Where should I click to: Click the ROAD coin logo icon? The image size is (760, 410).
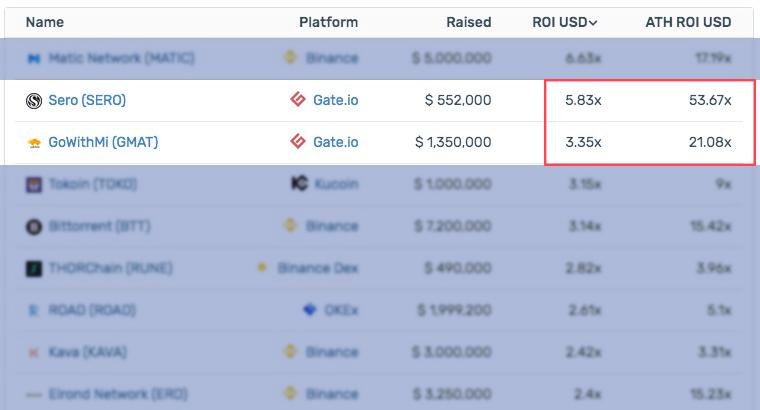pyautogui.click(x=33, y=310)
